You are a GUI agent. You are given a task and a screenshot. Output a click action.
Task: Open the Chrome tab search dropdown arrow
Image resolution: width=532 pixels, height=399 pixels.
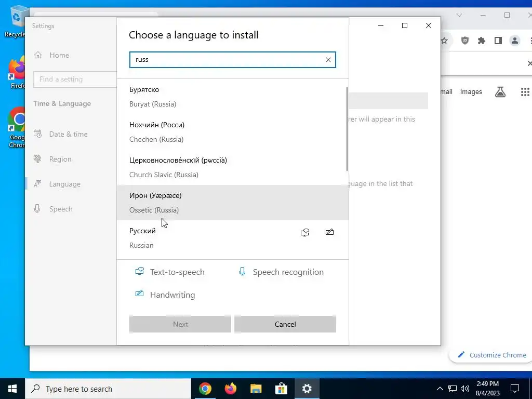[459, 15]
